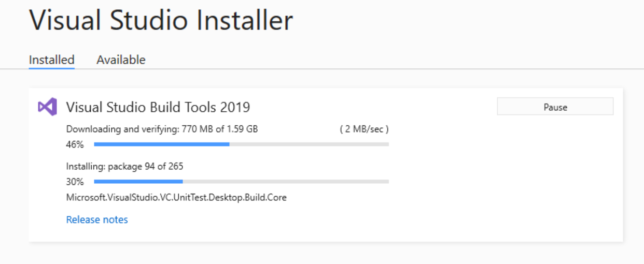
Task: Switch to the Installed tab
Action: (x=51, y=60)
